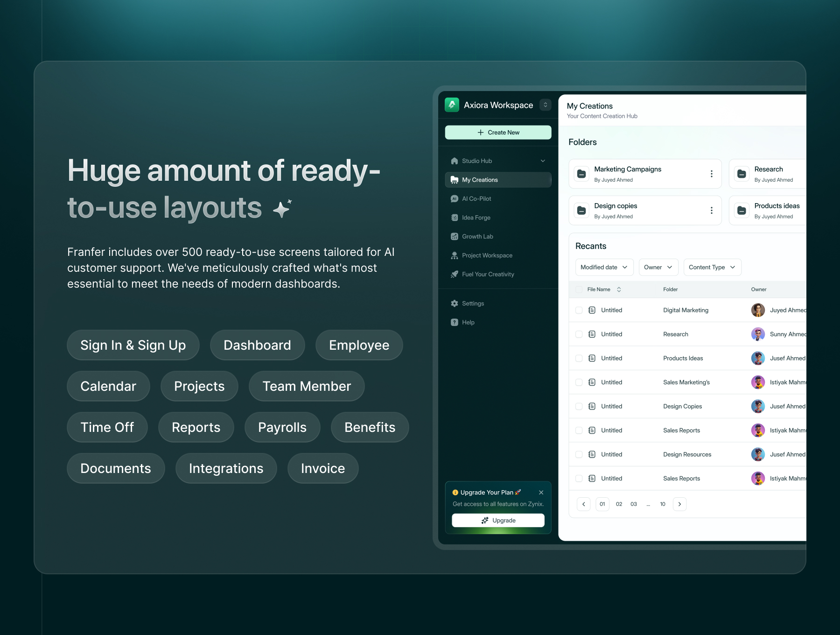Close the Upgrade Your Plan card
The image size is (840, 635).
click(x=541, y=493)
